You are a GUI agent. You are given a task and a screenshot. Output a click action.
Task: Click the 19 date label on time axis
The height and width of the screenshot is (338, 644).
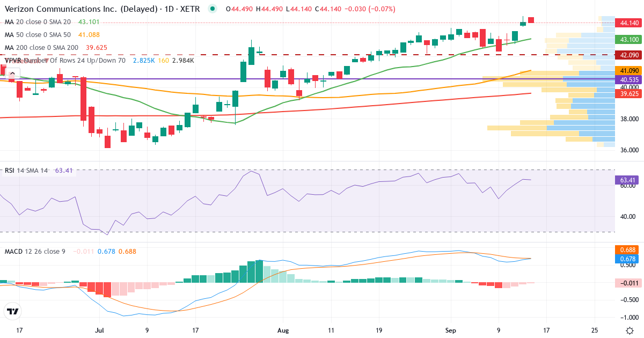tap(379, 330)
